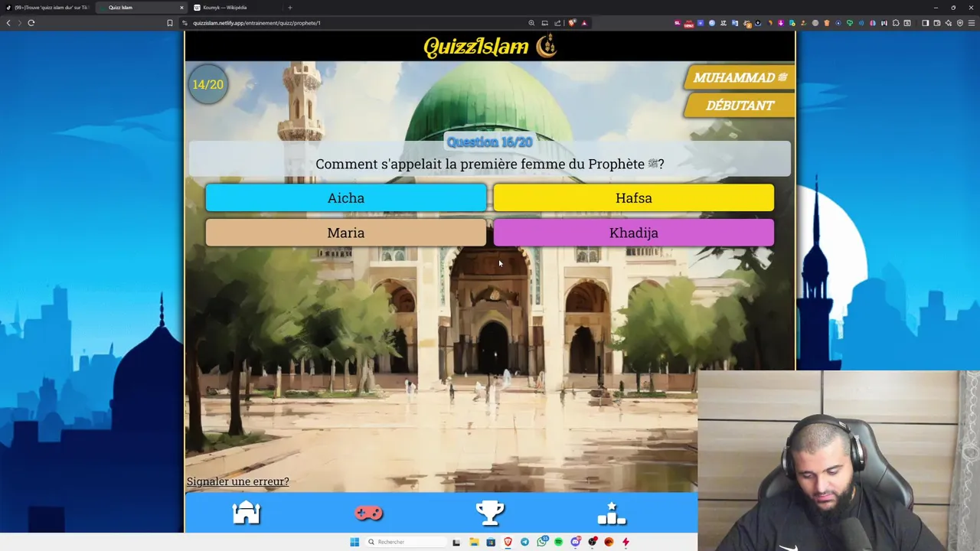This screenshot has width=980, height=551.
Task: Open the extensions puzzle piece icon
Action: pos(896,23)
